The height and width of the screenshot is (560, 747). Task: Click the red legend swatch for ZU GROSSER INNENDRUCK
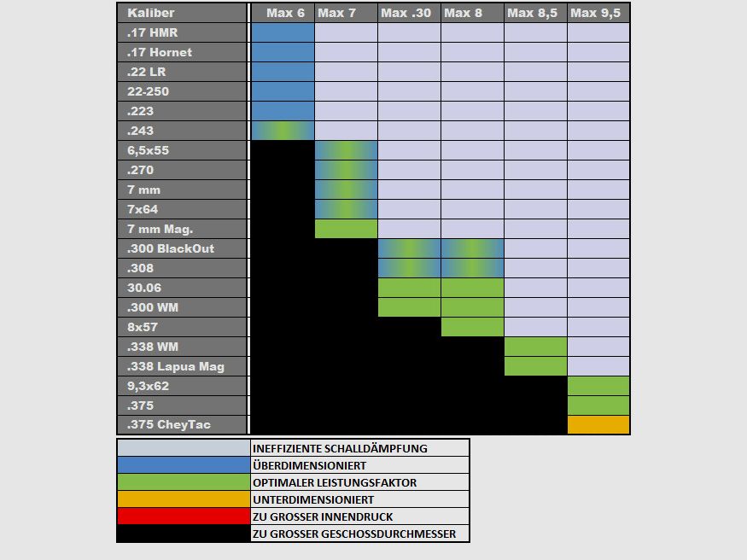(184, 516)
